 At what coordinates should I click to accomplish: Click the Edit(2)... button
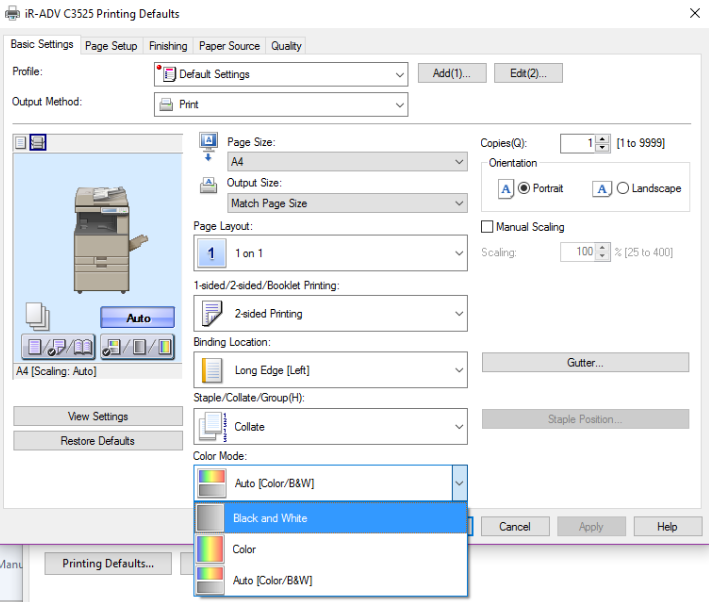(x=528, y=73)
